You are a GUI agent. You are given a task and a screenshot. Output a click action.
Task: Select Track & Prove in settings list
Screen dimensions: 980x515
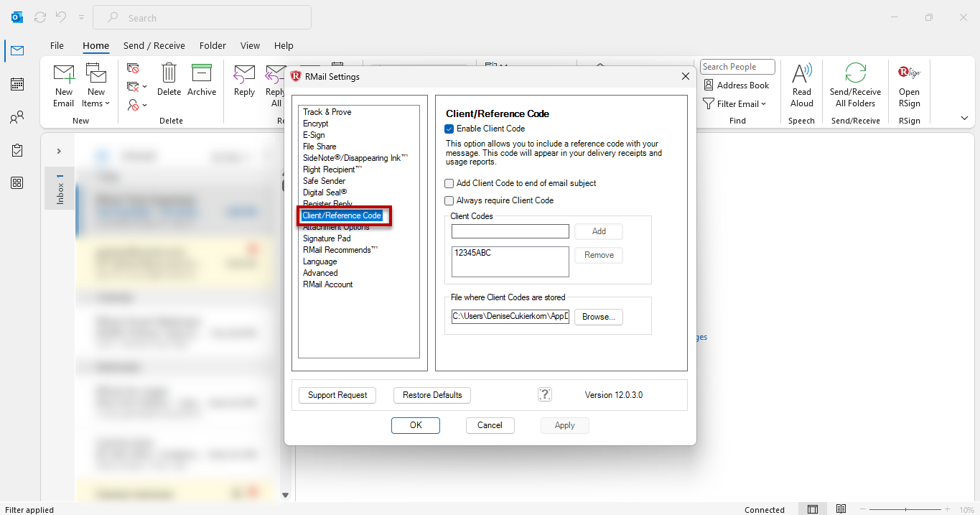tap(327, 112)
